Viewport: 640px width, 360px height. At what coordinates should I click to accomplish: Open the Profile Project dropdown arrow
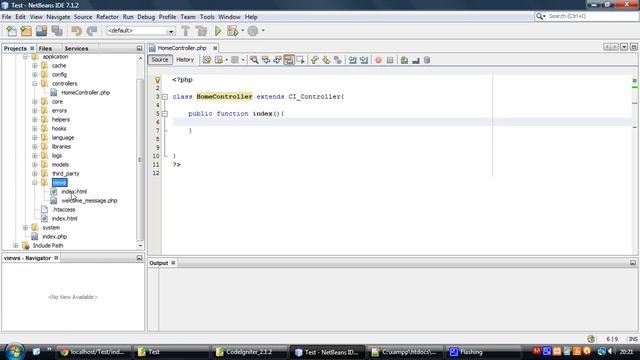coord(263,31)
